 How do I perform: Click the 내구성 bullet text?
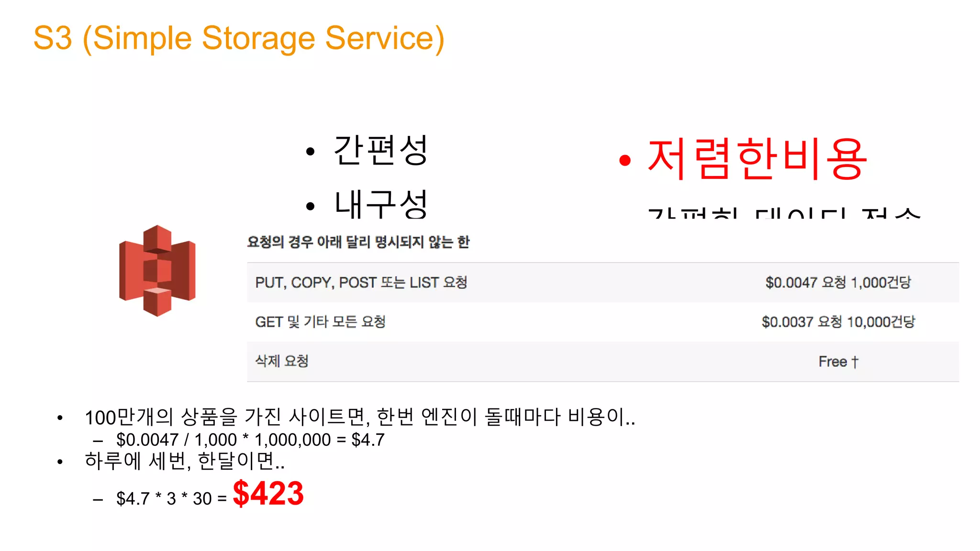pyautogui.click(x=380, y=204)
